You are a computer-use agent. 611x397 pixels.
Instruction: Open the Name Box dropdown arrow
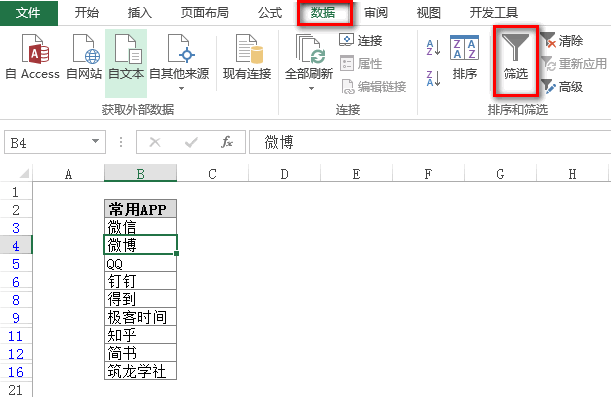pyautogui.click(x=95, y=141)
